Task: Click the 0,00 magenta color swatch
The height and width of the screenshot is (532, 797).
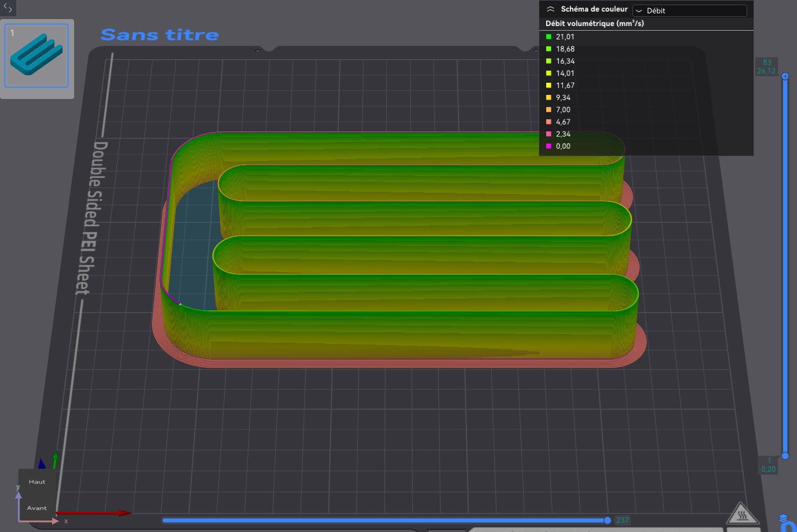Action: click(x=549, y=146)
